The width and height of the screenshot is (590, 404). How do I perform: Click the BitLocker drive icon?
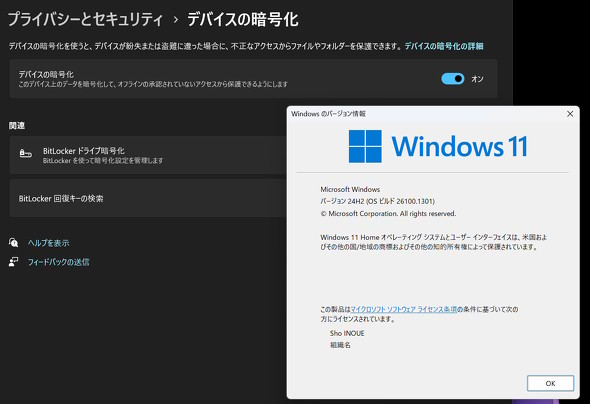tap(25, 153)
